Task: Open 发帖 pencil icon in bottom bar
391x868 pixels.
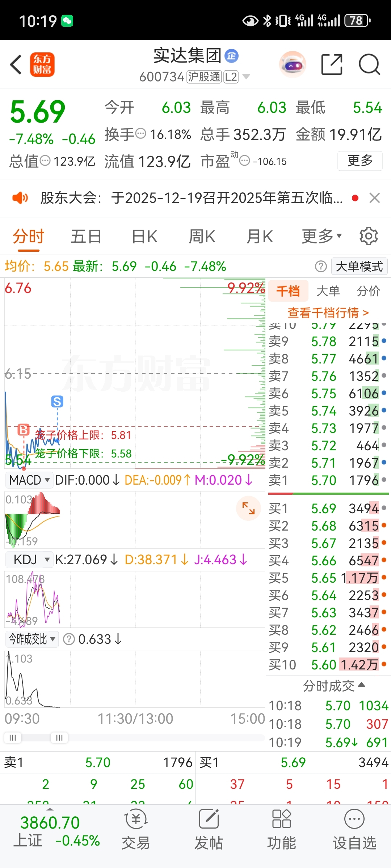Action: (x=209, y=819)
